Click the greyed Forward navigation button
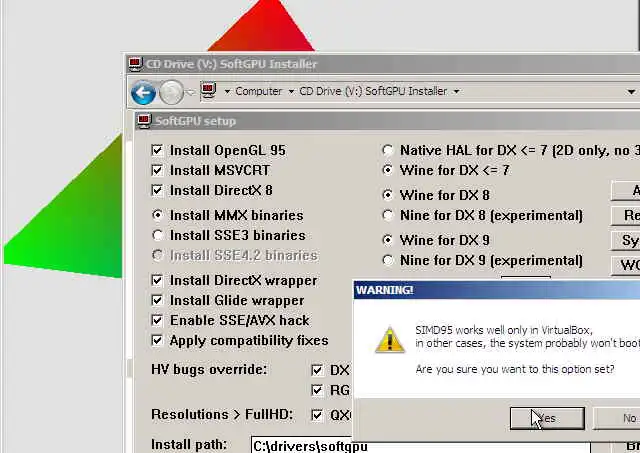 tap(171, 93)
